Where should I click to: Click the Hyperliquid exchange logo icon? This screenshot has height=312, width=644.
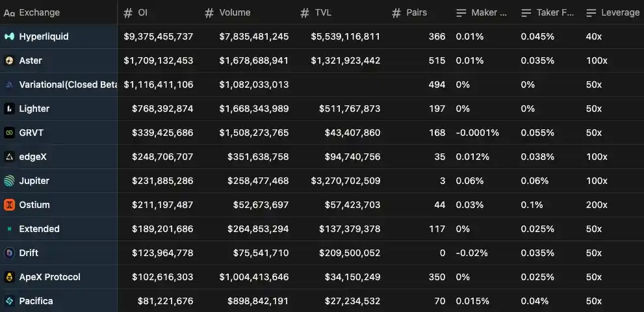[9, 36]
